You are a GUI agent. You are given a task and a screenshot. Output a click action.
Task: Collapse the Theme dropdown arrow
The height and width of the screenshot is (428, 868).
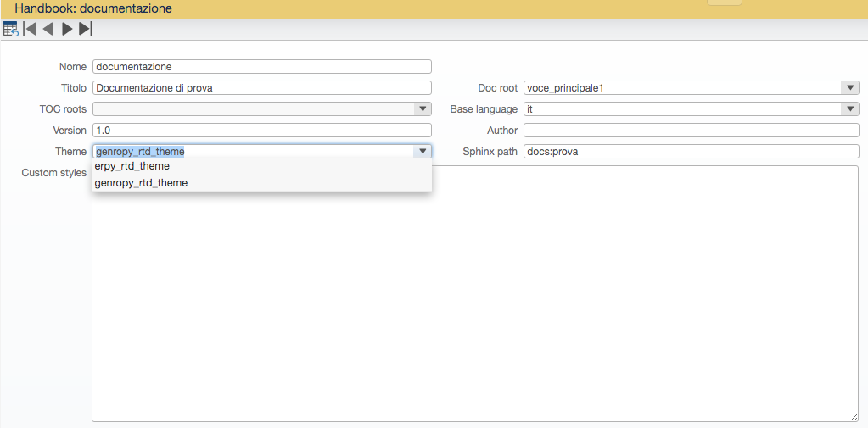pyautogui.click(x=423, y=151)
